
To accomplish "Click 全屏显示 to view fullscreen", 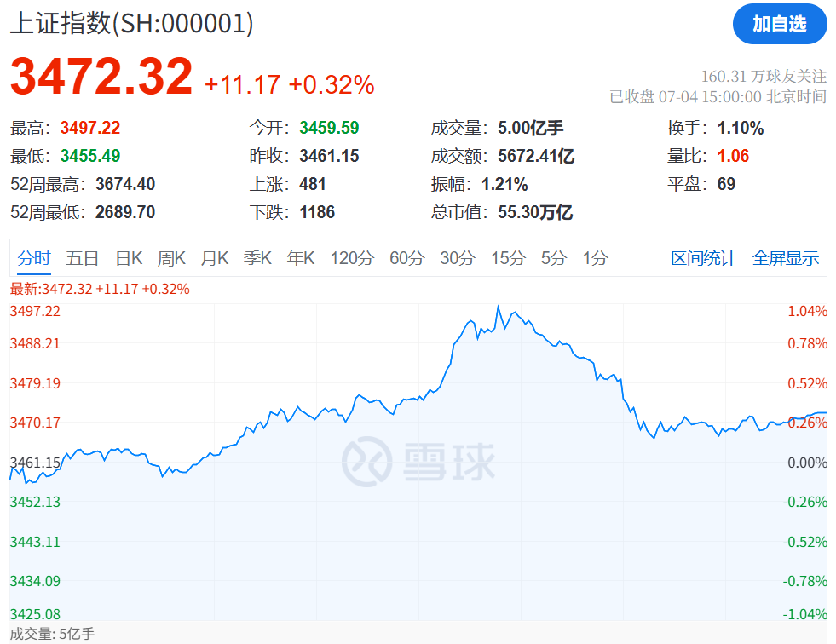I will tap(785, 258).
